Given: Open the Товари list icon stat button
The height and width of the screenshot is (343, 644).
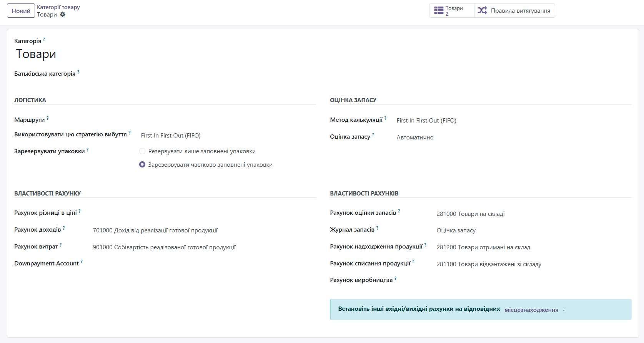Looking at the screenshot, I should 439,10.
